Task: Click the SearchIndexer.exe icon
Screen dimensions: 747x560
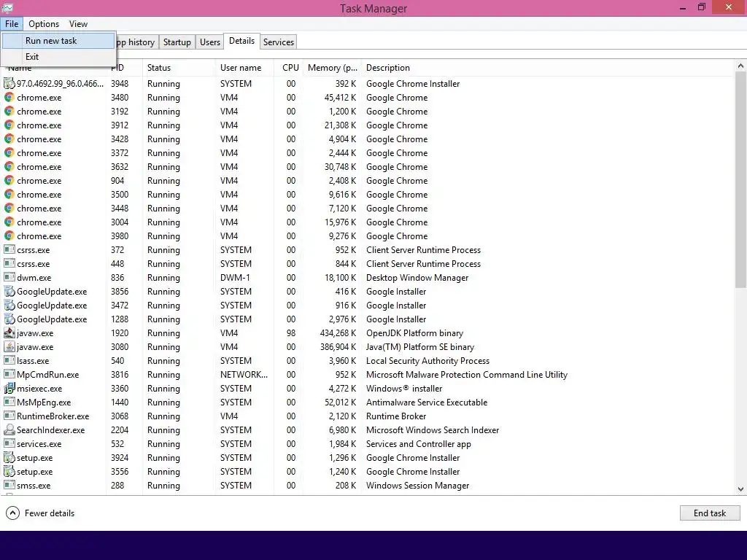Action: click(x=9, y=429)
